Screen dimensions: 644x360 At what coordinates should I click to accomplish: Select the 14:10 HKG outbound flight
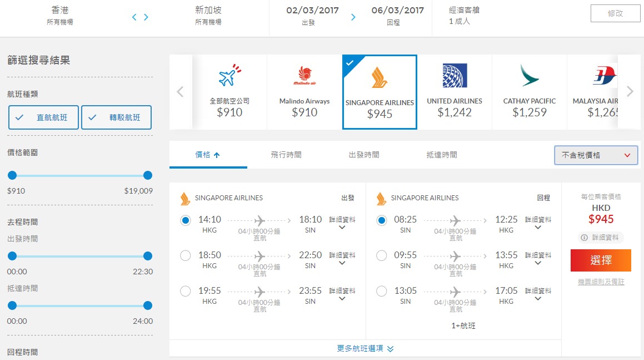coord(185,220)
